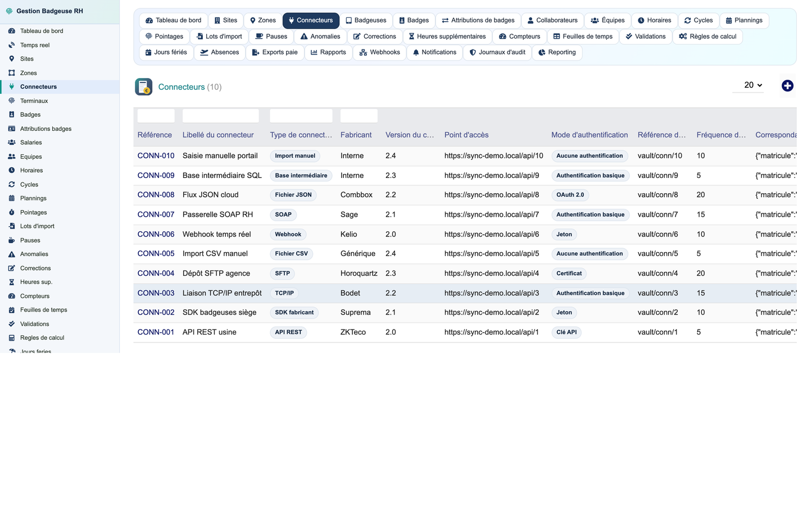Click the OAuth 2.0 authentication badge
Image resolution: width=812 pixels, height=507 pixels.
[570, 195]
